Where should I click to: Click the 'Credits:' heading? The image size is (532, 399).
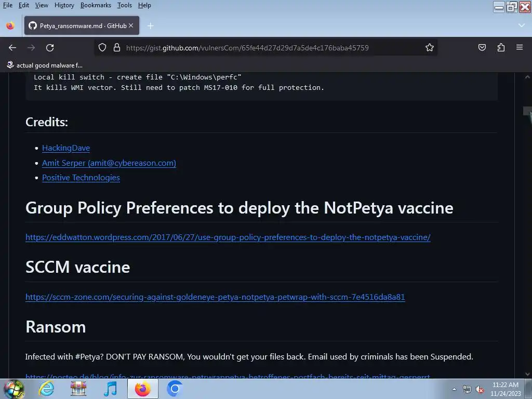point(47,122)
